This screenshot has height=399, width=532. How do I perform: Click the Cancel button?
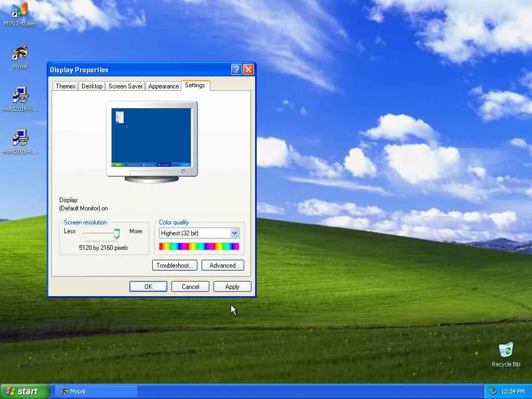click(190, 287)
